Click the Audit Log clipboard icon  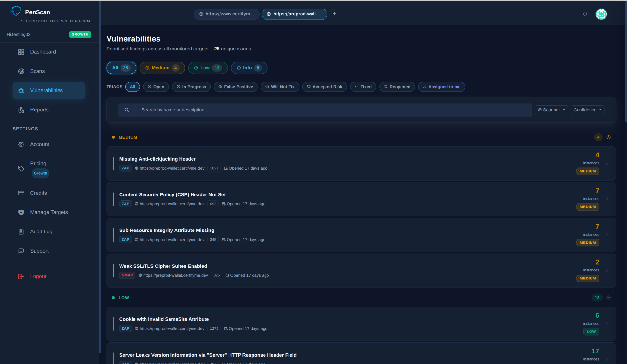coord(21,232)
